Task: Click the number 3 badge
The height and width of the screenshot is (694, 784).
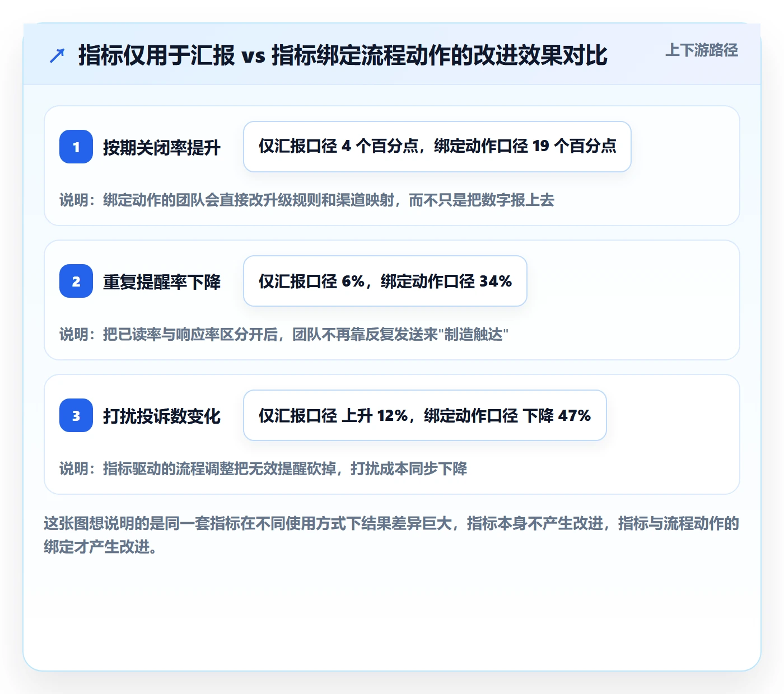Action: (76, 415)
